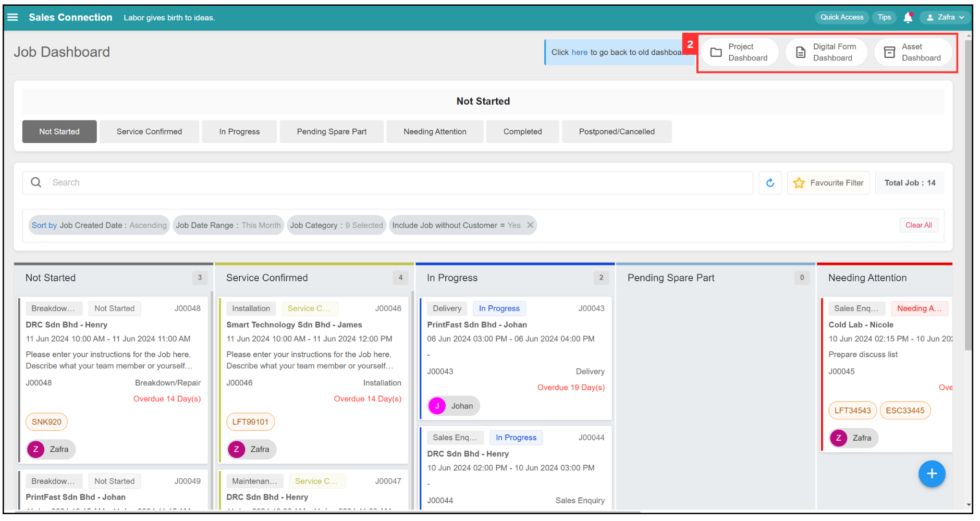Select the Postponed/Cancelled tab
The image size is (980, 521).
click(x=617, y=131)
